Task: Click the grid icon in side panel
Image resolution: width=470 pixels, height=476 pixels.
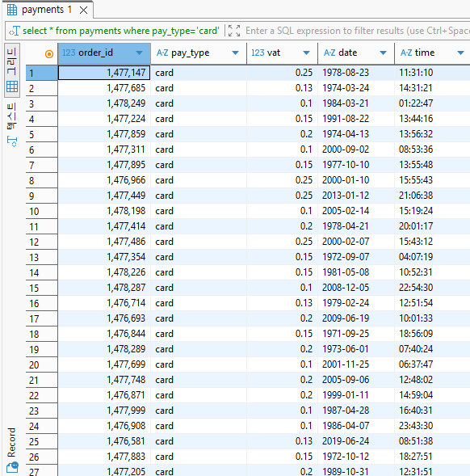Action: coord(12,86)
